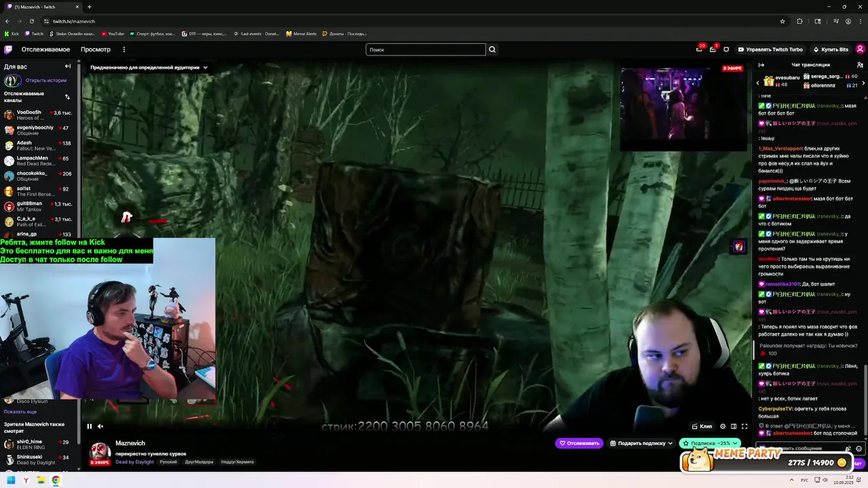The image size is (868, 488).
Task: Toggle theatre mode in player
Action: [734, 426]
